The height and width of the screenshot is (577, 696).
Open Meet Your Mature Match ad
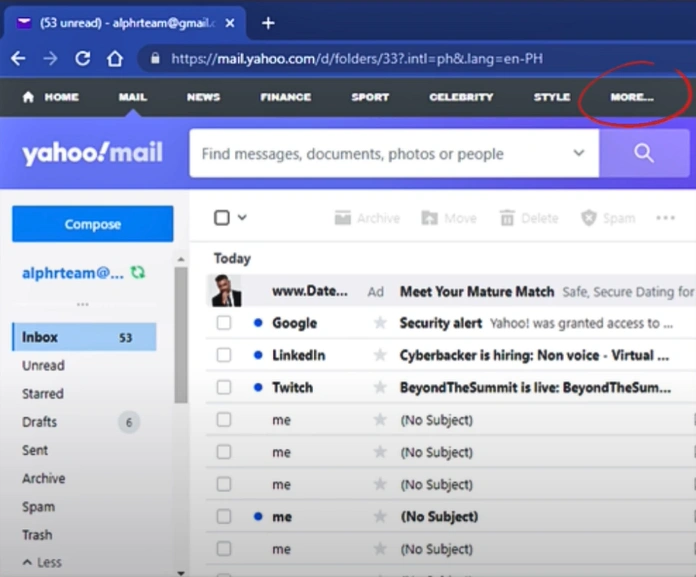[x=477, y=292]
